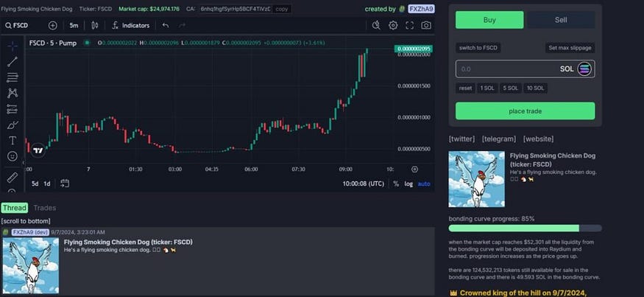Screen dimensions: 644x297
Task: Select the crosshair cursor tool
Action: pos(13,46)
